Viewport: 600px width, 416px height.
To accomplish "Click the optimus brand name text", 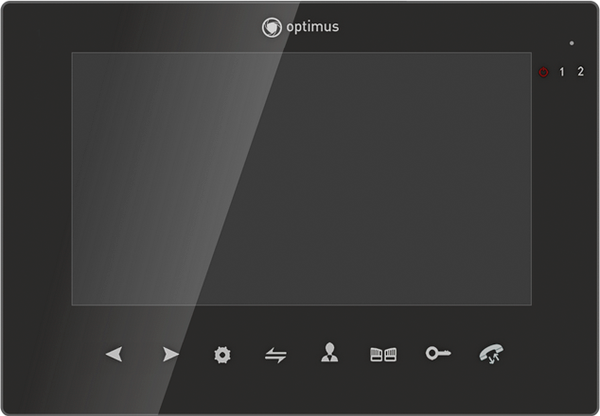I will click(313, 27).
